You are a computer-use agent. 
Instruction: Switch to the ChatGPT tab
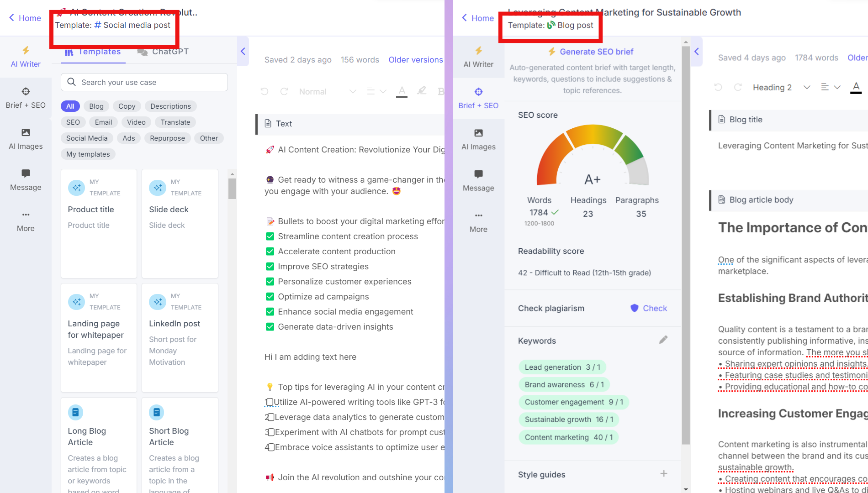tap(162, 52)
